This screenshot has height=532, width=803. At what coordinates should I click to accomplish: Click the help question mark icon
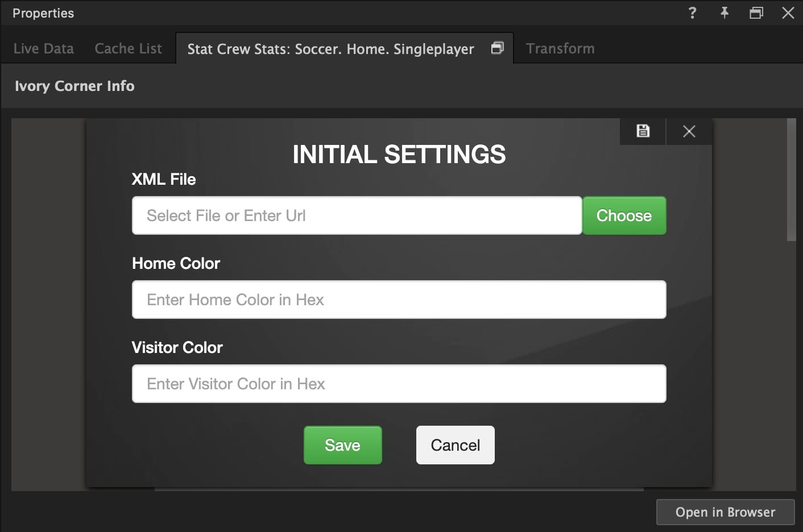[x=692, y=13]
